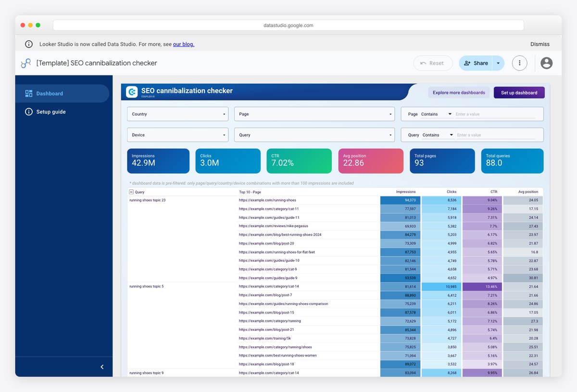Image resolution: width=577 pixels, height=392 pixels.
Task: Open the three-dot more options menu
Action: [520, 63]
